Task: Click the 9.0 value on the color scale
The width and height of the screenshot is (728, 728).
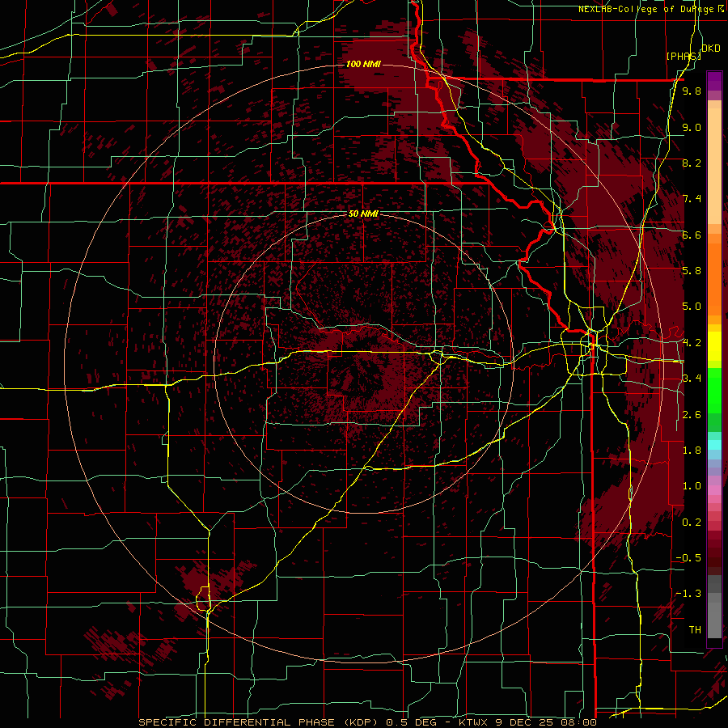Action: coord(692,128)
